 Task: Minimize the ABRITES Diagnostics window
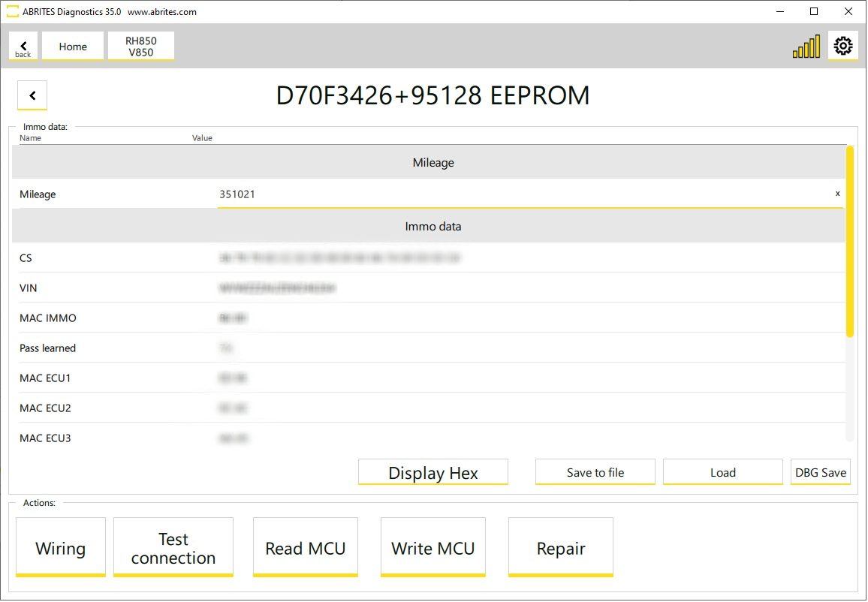[x=780, y=11]
